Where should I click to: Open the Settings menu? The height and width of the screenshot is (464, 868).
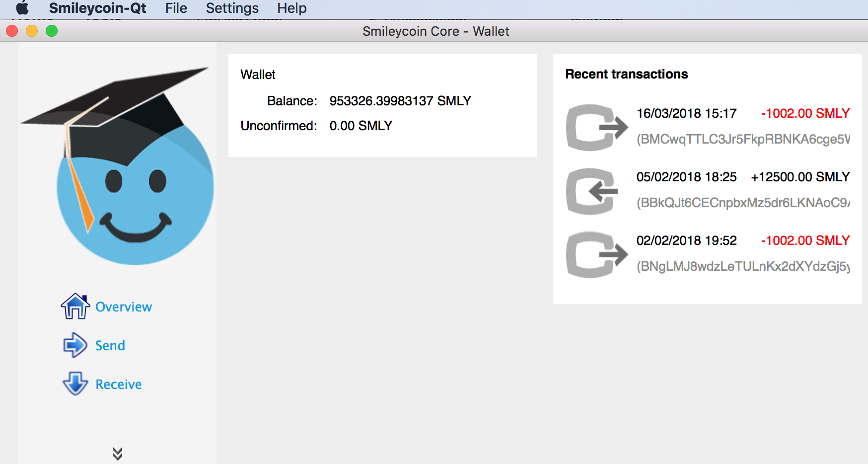[232, 8]
